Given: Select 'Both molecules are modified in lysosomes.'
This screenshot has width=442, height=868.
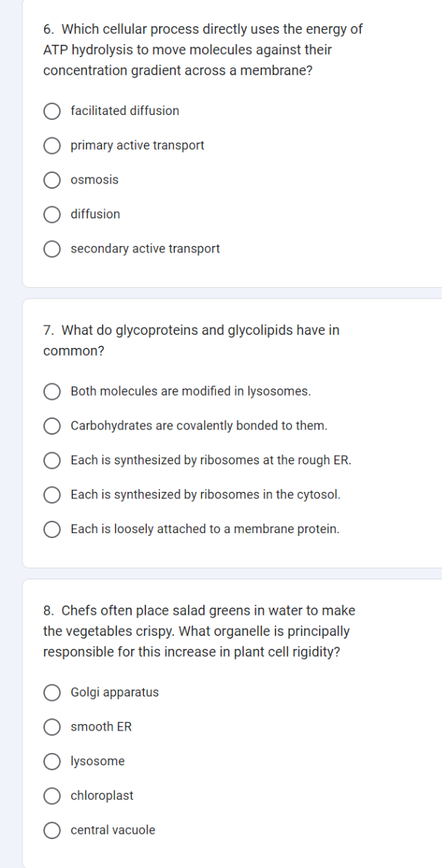Looking at the screenshot, I should tap(51, 391).
